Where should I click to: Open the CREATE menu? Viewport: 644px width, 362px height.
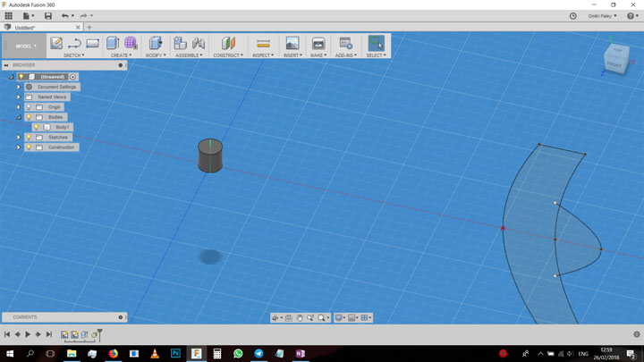[x=121, y=55]
